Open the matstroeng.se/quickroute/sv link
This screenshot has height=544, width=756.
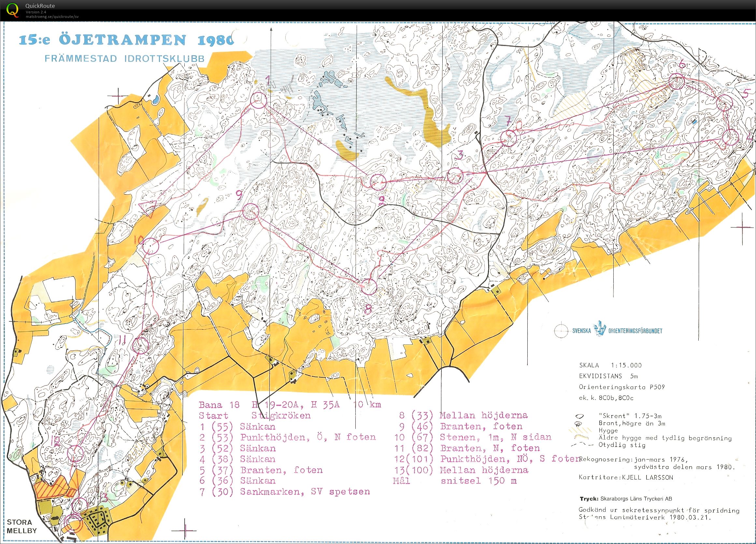[52, 17]
